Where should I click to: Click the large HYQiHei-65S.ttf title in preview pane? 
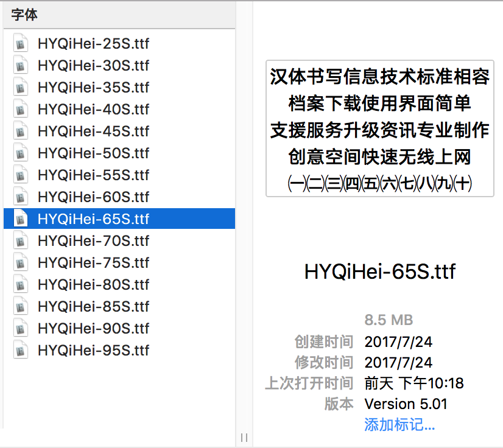click(x=380, y=271)
